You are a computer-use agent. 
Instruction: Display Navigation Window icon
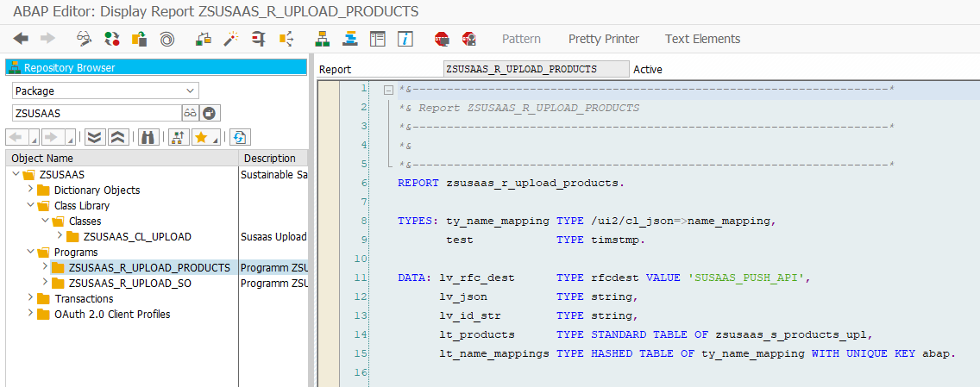350,39
